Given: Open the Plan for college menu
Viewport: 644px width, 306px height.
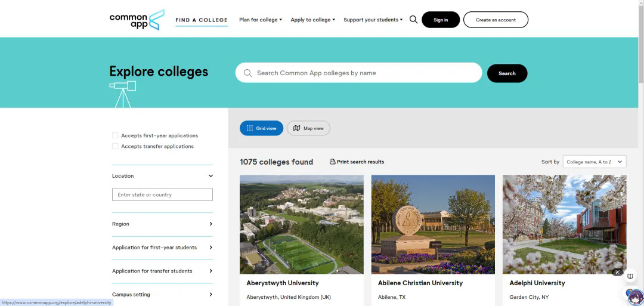Looking at the screenshot, I should point(261,20).
